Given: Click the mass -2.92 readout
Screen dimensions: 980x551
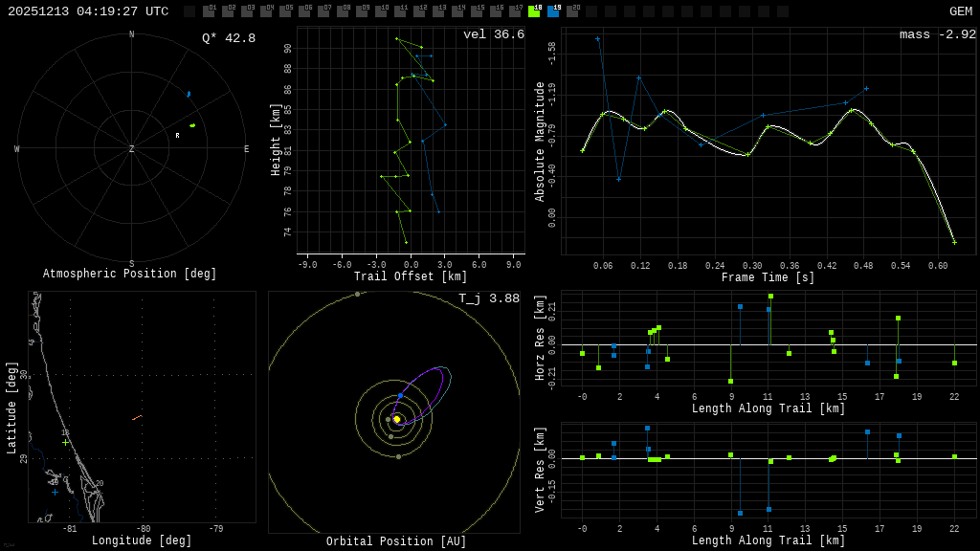Looking at the screenshot, I should pyautogui.click(x=938, y=34).
